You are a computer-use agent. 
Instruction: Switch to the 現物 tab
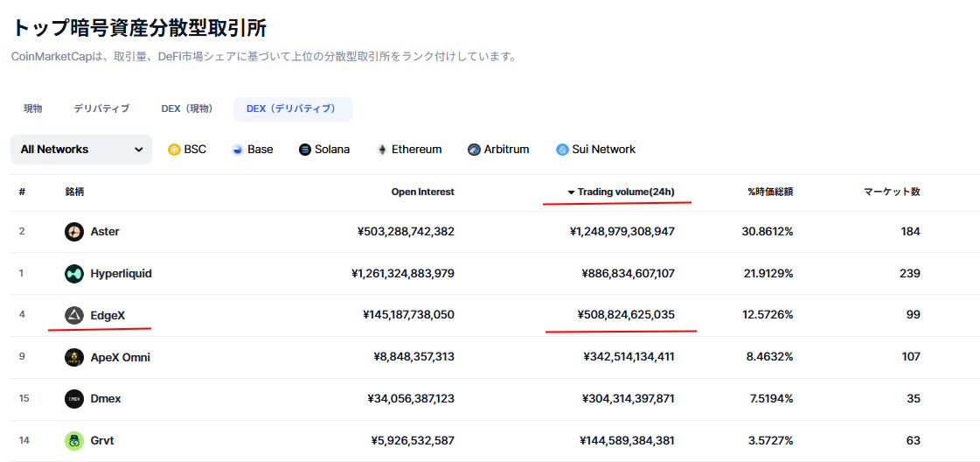coord(33,108)
